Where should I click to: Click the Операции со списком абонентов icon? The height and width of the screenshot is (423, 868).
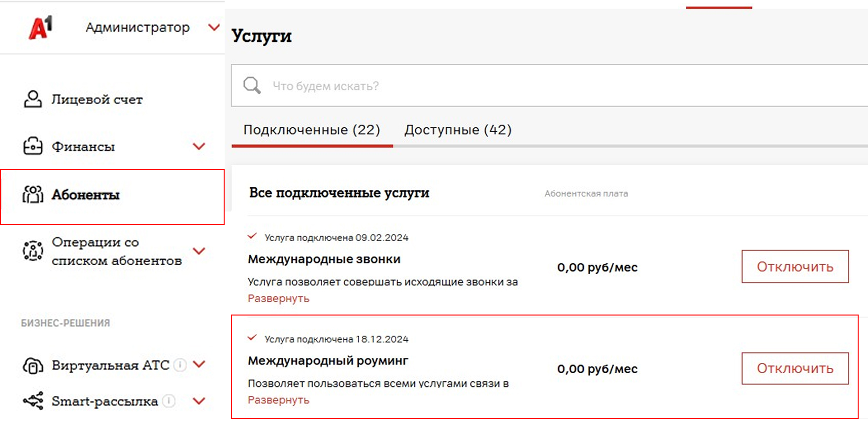[33, 251]
